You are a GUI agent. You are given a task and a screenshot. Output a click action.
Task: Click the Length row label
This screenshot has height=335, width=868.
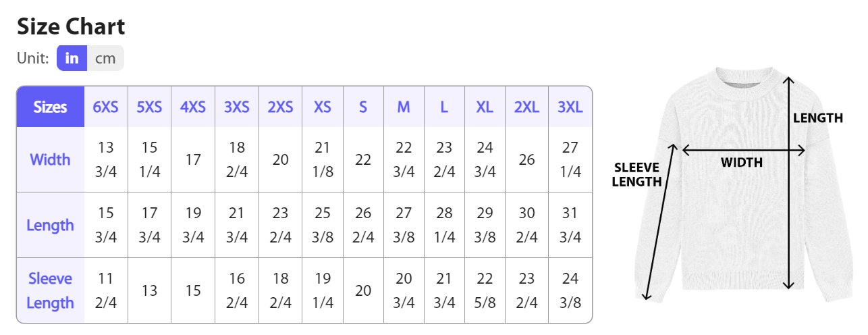click(51, 225)
